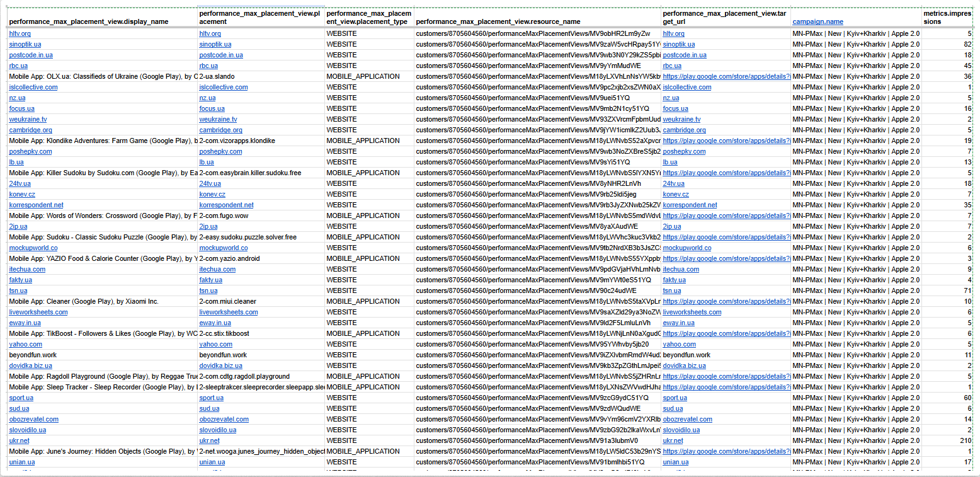Select the 'Mobile App: YAZIO Food & Calorie Counter' cell
The height and width of the screenshot is (477, 980).
102,258
